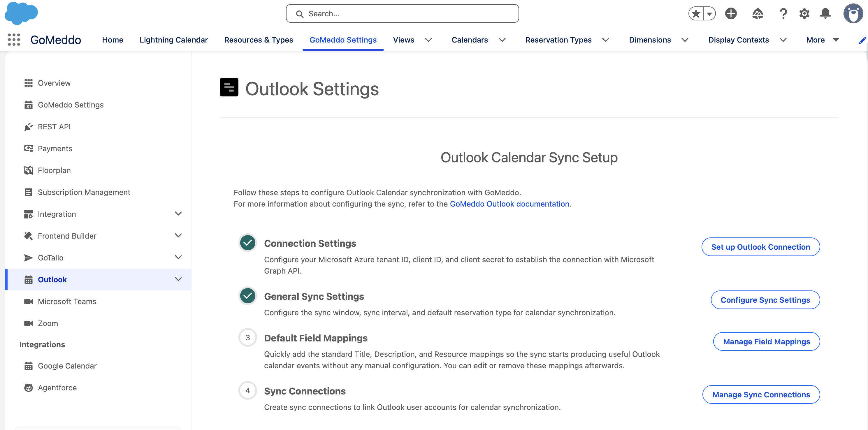This screenshot has height=430, width=868.
Task: Open the Trailhead guidance icon
Action: tap(758, 13)
